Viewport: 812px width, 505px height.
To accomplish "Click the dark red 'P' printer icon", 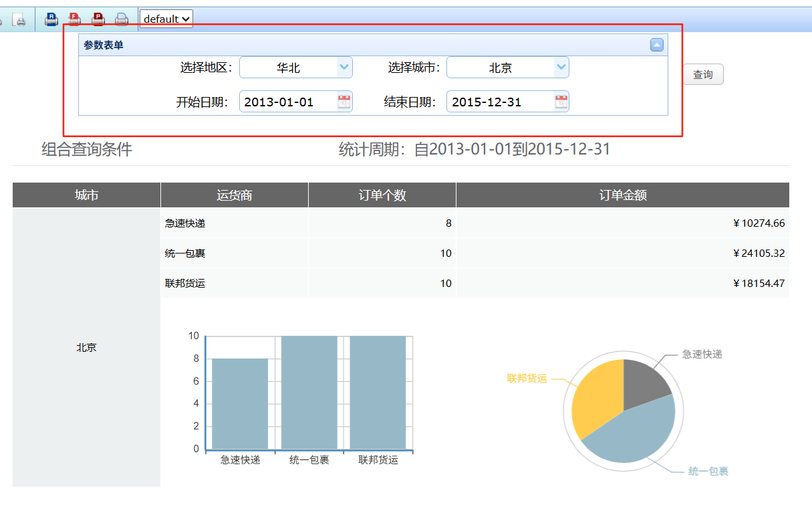I will 98,19.
